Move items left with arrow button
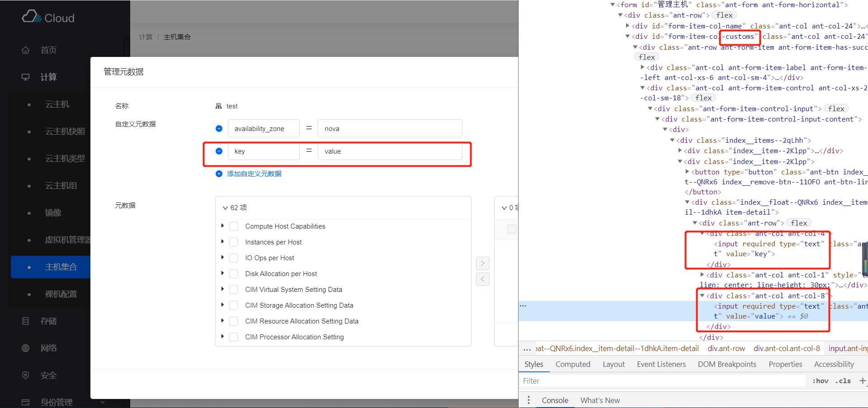 482,279
